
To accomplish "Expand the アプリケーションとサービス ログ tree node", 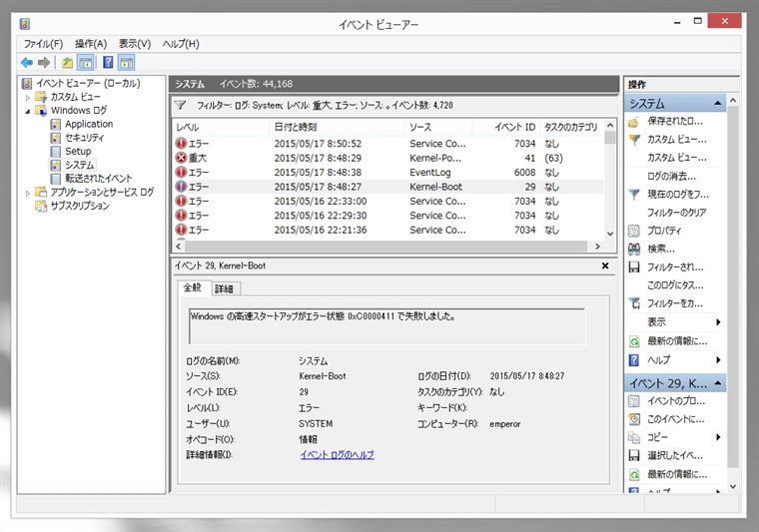I will pos(28,193).
